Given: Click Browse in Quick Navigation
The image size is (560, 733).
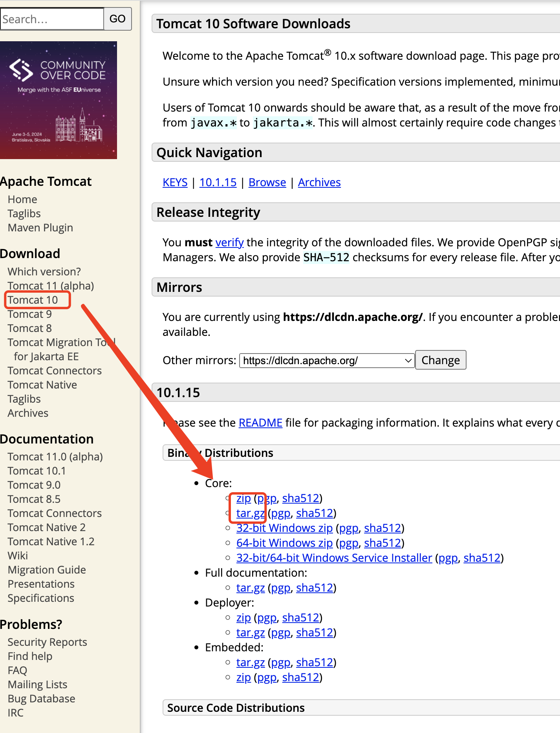Looking at the screenshot, I should click(x=267, y=183).
